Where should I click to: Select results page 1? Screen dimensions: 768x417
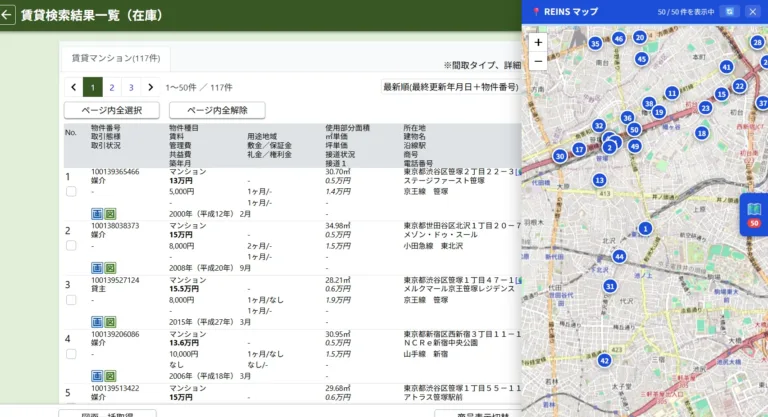[93, 87]
